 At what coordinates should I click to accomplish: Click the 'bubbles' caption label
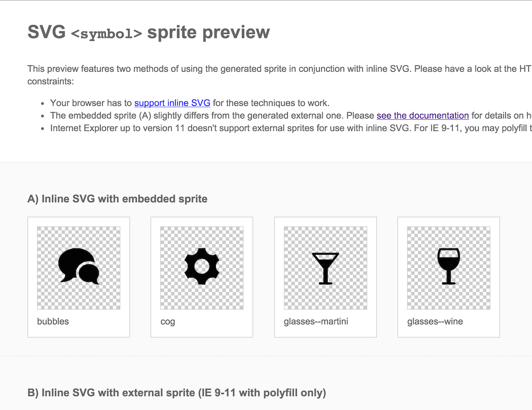[x=53, y=321]
